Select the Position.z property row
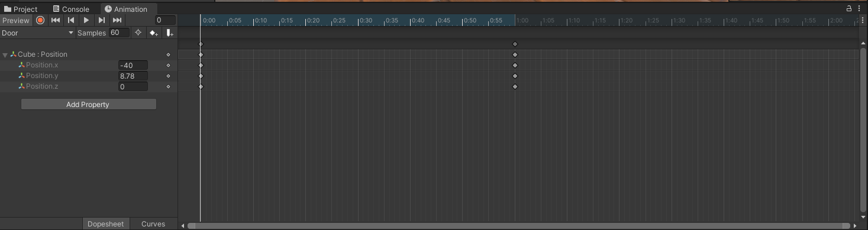Viewport: 868px width, 230px height. coord(89,86)
